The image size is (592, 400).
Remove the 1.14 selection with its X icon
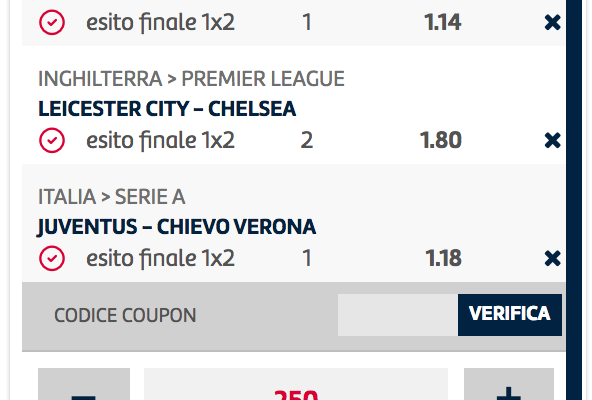tap(552, 23)
